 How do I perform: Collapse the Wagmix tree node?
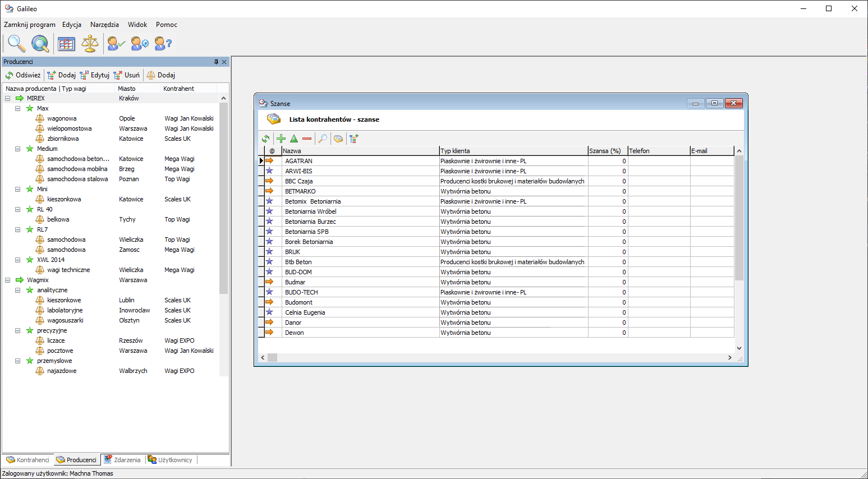tap(8, 280)
